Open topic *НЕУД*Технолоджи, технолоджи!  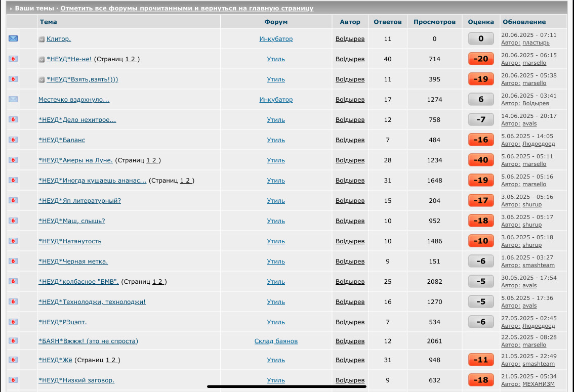click(92, 302)
